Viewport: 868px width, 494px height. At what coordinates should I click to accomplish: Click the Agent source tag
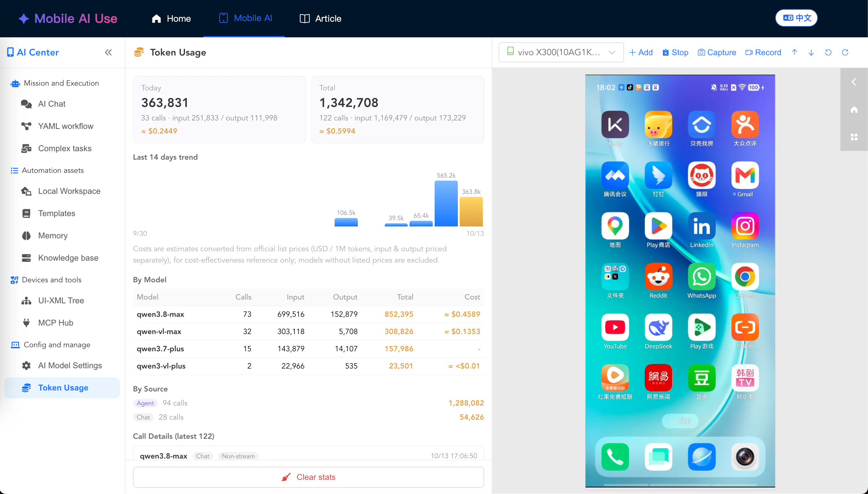pos(145,403)
